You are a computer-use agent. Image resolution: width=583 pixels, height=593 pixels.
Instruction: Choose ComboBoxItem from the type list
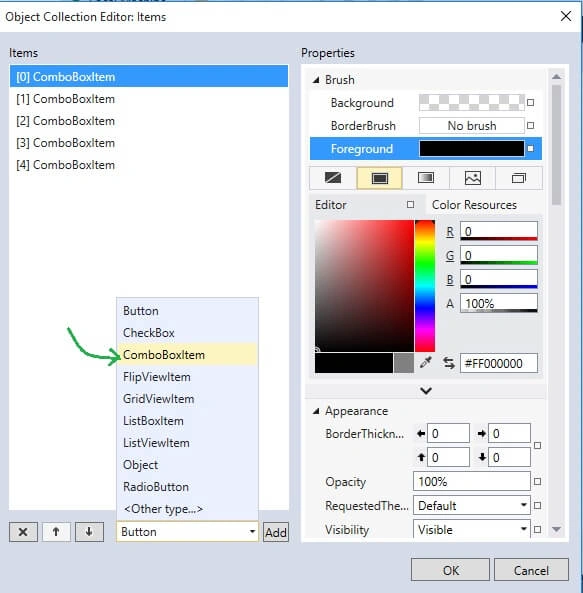point(188,355)
